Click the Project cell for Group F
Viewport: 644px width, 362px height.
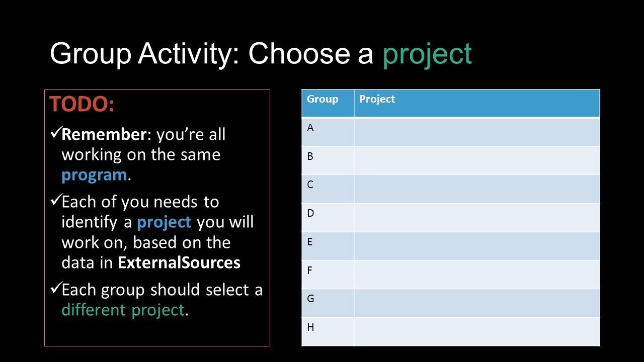(x=477, y=275)
